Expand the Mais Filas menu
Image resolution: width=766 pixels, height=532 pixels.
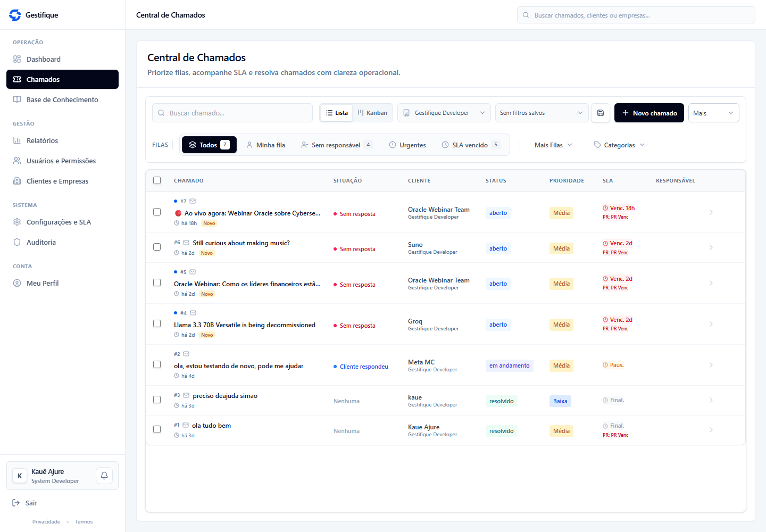point(553,145)
